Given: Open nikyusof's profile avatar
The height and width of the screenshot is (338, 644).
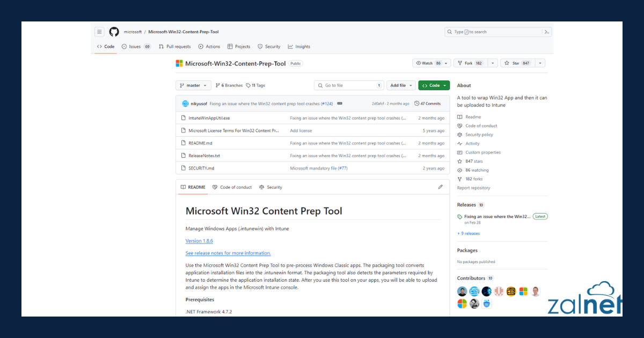Looking at the screenshot, I should [186, 104].
